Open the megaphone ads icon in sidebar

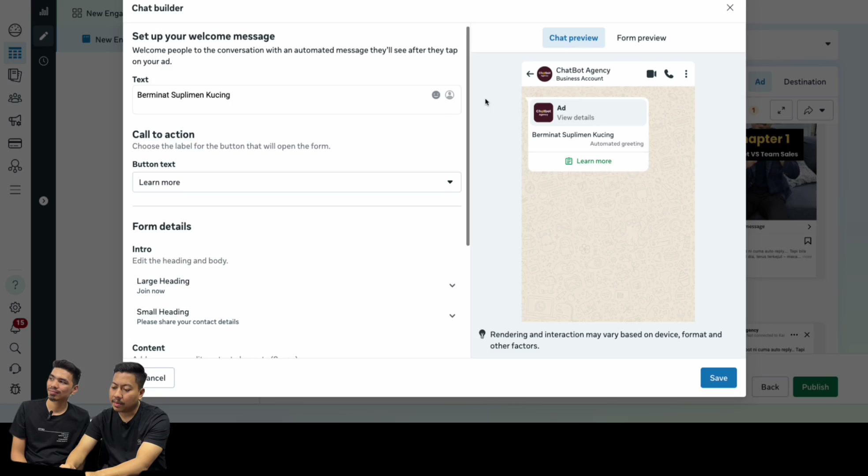[15, 120]
